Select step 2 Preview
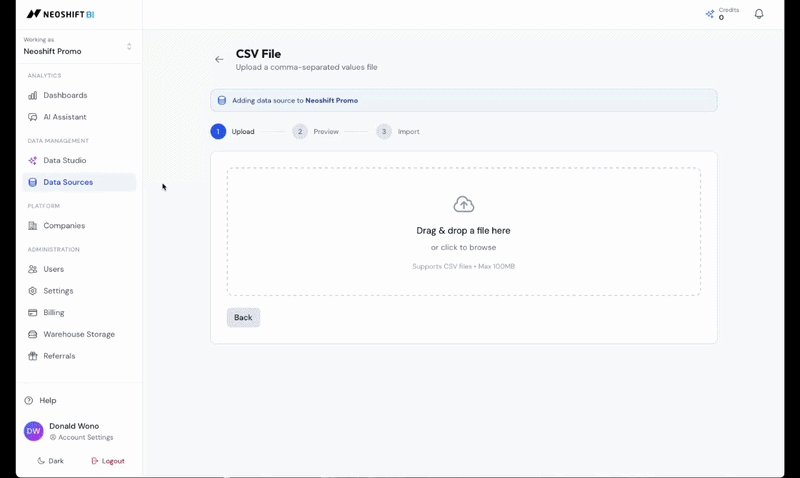Image resolution: width=800 pixels, height=478 pixels. coord(316,132)
